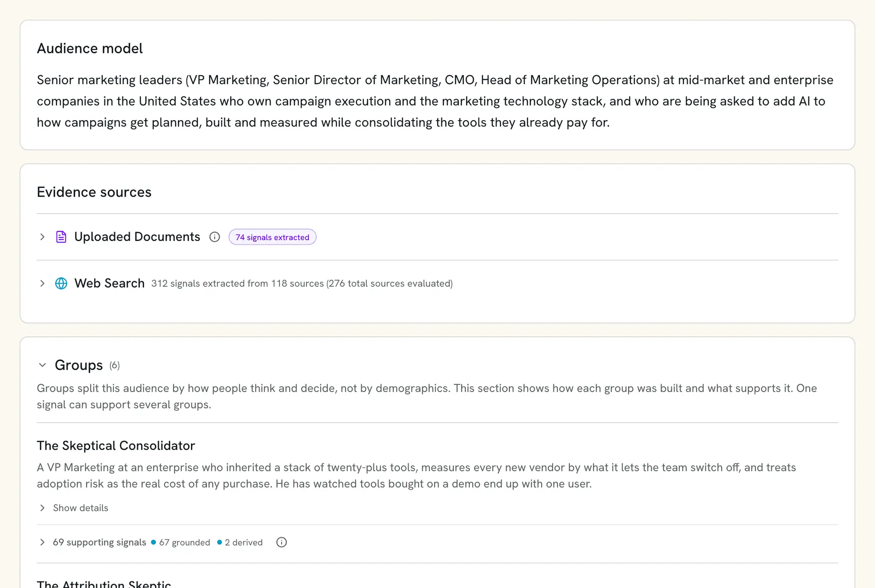Image resolution: width=875 pixels, height=588 pixels.
Task: Click the purple document icon
Action: [x=61, y=237]
